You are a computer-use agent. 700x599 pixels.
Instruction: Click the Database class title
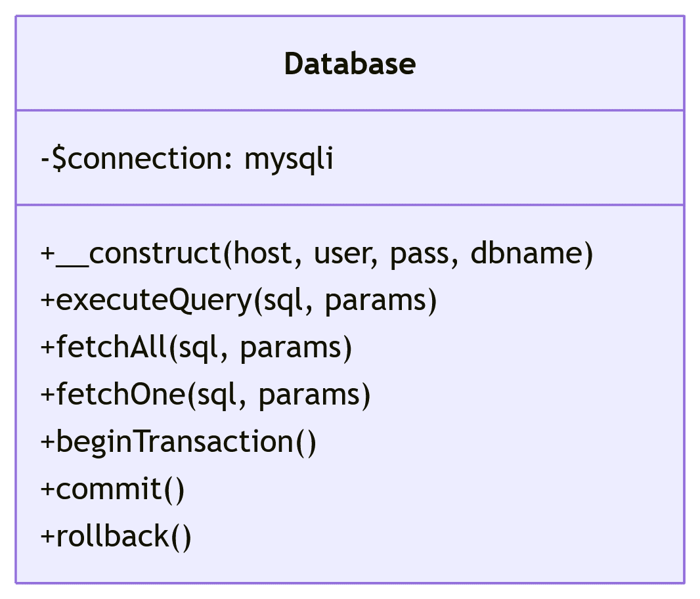(349, 64)
